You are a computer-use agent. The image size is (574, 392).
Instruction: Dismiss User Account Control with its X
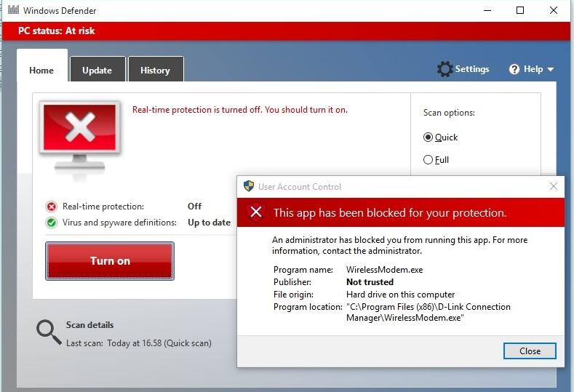tap(554, 186)
